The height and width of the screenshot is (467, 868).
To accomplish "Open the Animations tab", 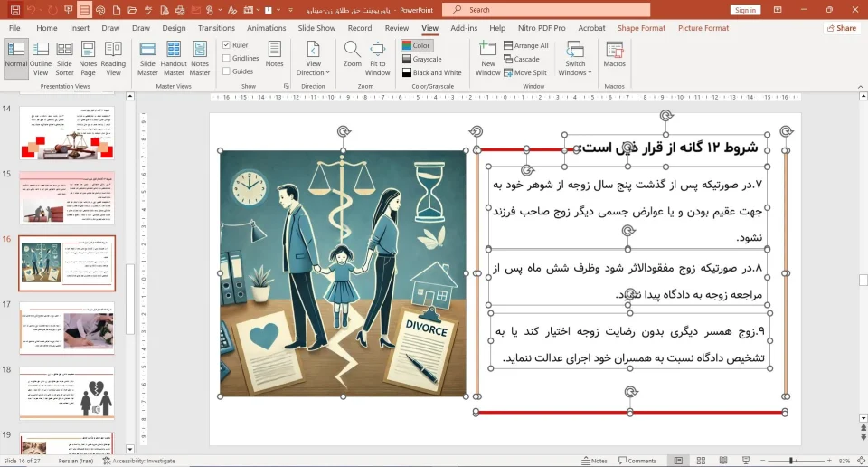I will [x=266, y=28].
